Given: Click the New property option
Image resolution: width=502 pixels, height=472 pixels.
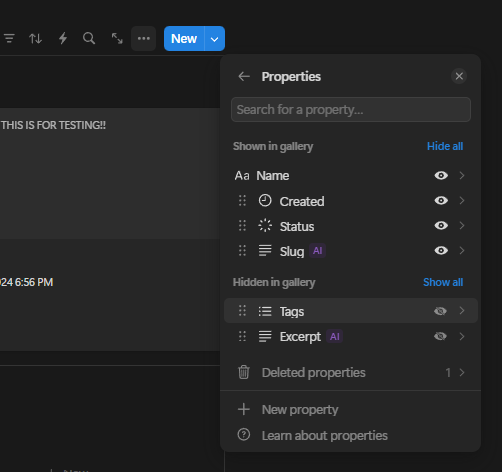Looking at the screenshot, I should [x=351, y=409].
